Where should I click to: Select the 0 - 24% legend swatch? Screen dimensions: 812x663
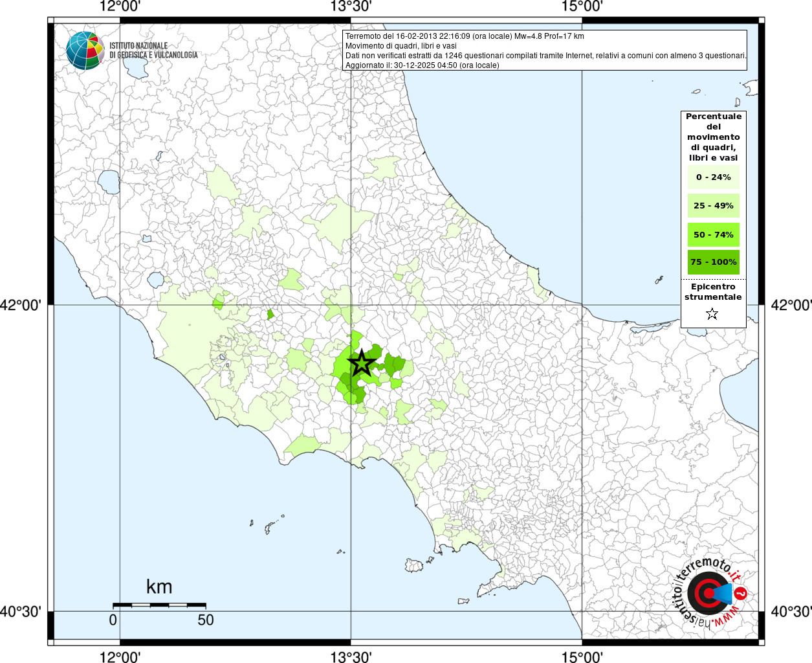tap(714, 177)
